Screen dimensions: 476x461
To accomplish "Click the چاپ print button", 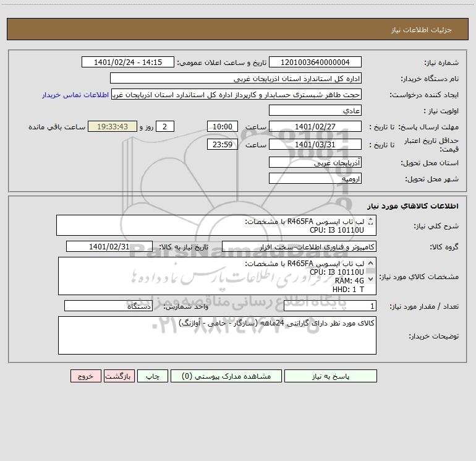I will (x=153, y=376).
